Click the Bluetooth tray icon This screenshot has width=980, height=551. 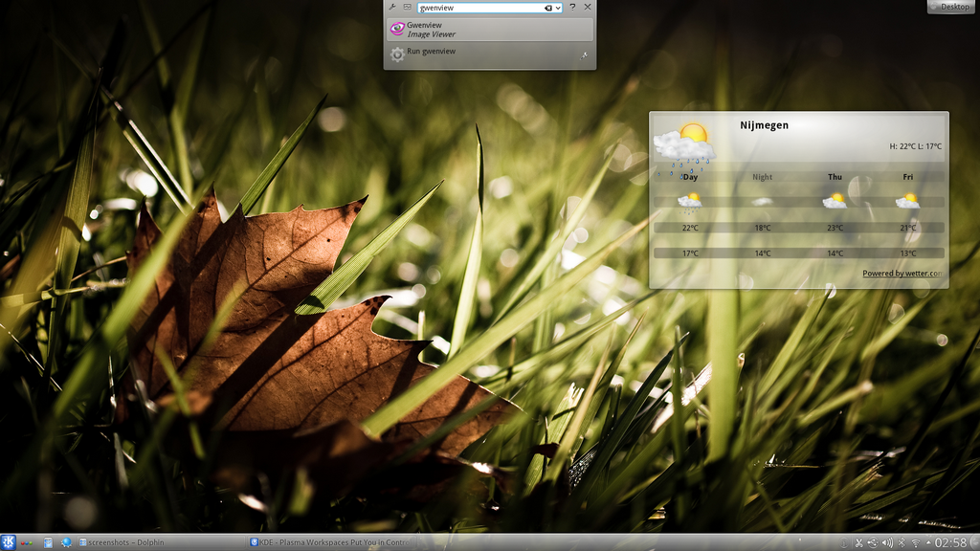(x=902, y=542)
